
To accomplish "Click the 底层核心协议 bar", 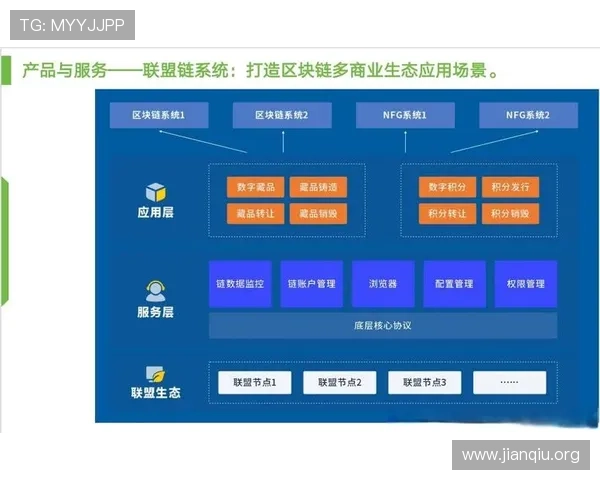I will point(383,326).
